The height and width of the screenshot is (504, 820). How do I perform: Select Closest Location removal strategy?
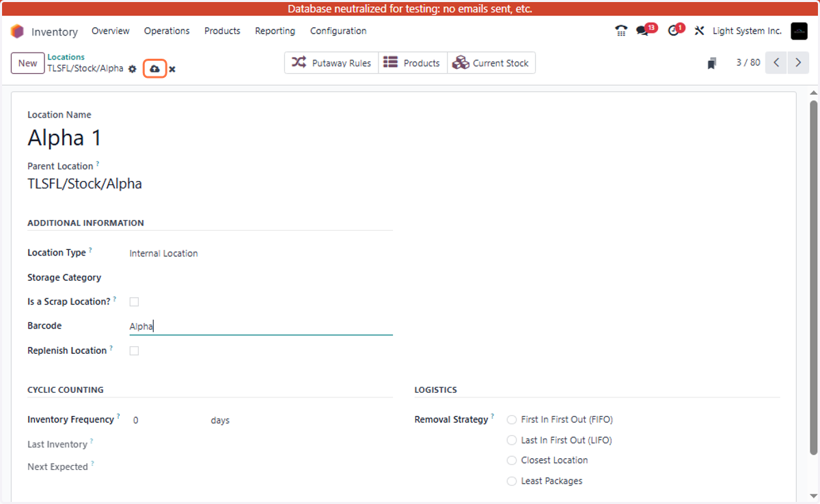tap(512, 461)
